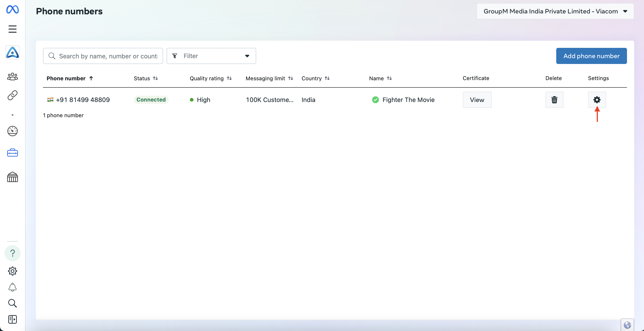The image size is (644, 331).
Task: Click the '1 phone number' count text
Action: point(63,115)
